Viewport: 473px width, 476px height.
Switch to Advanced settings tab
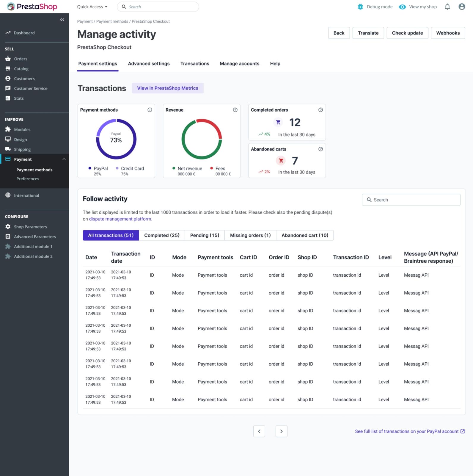coord(149,64)
